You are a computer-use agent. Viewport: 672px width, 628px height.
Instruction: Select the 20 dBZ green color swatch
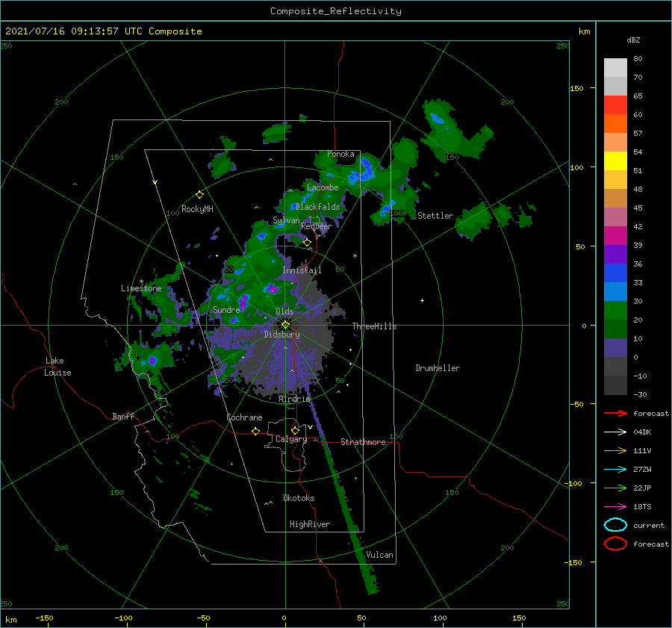[615, 329]
